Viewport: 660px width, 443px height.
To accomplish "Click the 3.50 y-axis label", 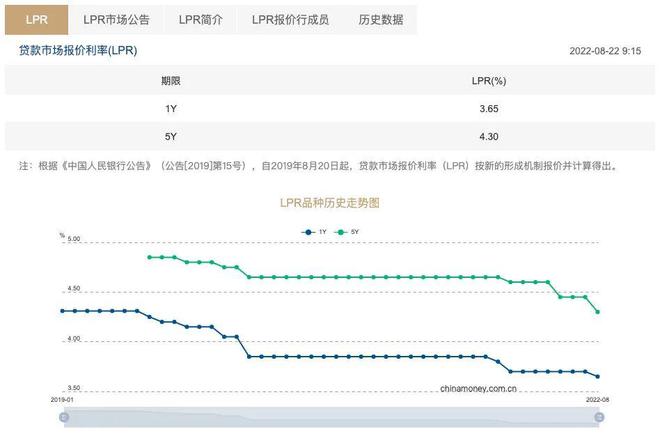I will [x=74, y=388].
